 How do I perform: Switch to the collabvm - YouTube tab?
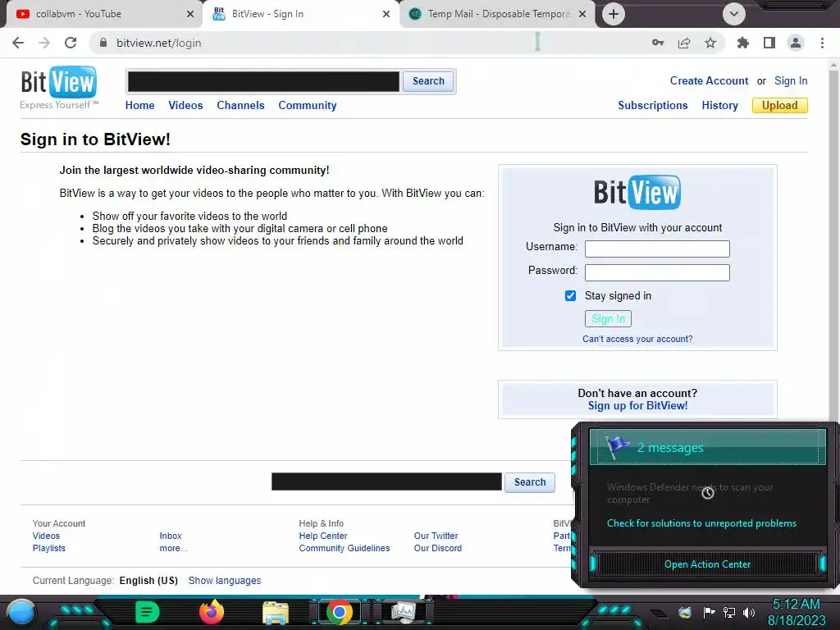point(105,14)
